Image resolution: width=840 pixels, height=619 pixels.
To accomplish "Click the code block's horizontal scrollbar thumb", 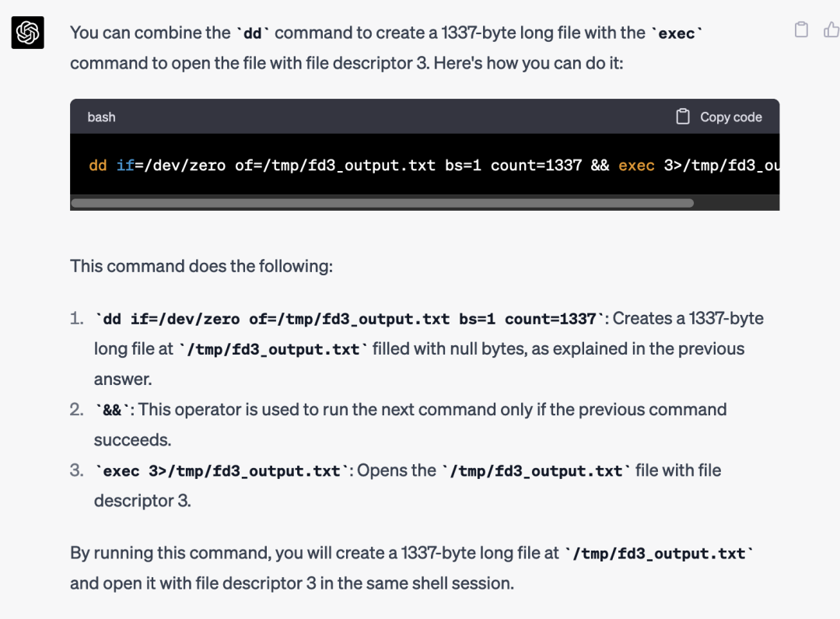I will 383,203.
